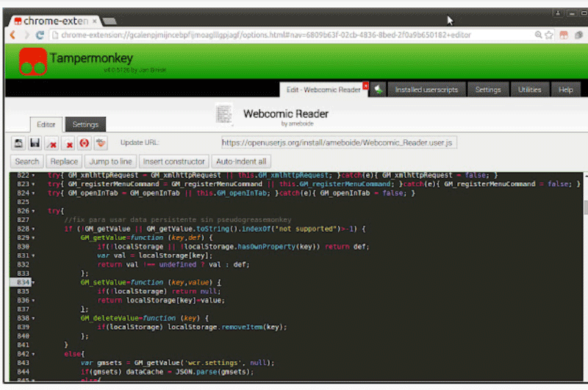Select the Edit - Webcomic Reader tab
Image resolution: width=588 pixels, height=390 pixels.
pyautogui.click(x=323, y=90)
